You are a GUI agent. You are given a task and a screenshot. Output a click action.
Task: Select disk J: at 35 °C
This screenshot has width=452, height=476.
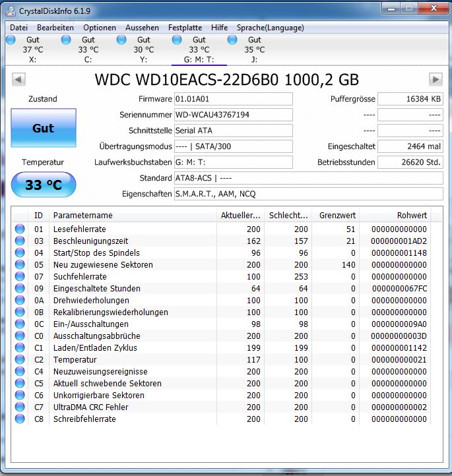pos(255,49)
